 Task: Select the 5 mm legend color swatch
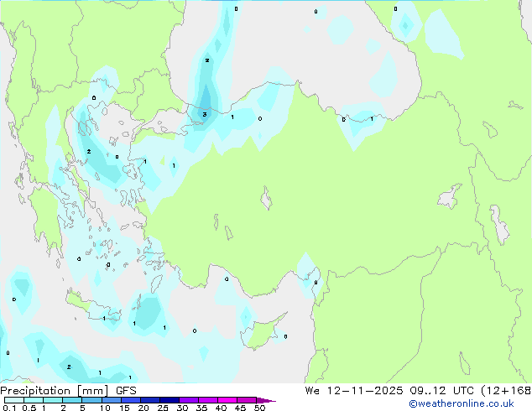coord(91,400)
